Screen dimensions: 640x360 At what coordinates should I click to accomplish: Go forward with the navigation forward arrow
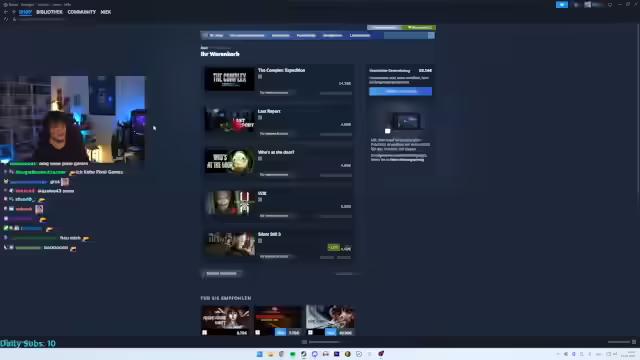point(13,12)
